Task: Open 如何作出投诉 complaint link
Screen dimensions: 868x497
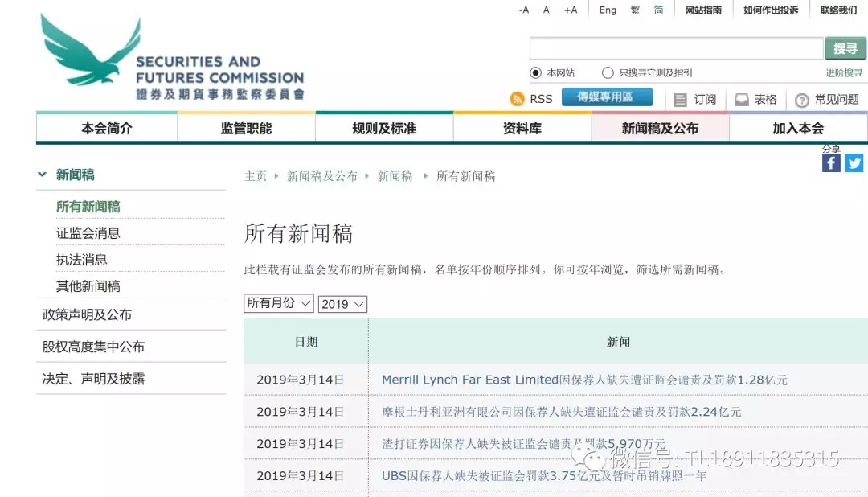Action: point(771,10)
